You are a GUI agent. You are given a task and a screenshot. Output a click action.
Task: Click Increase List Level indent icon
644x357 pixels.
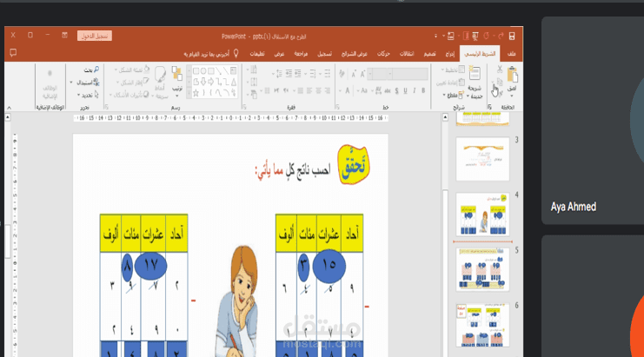tap(289, 74)
